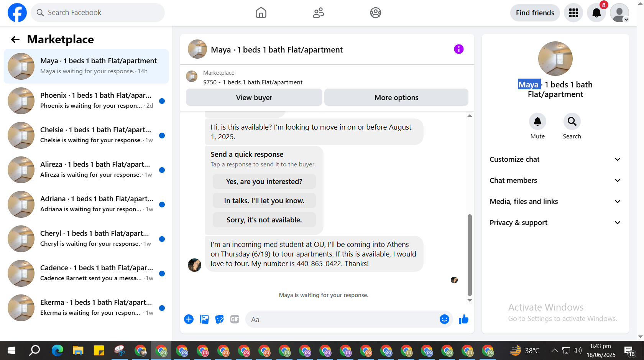This screenshot has height=360, width=644.
Task: Expand Media, files and links section
Action: (x=555, y=201)
